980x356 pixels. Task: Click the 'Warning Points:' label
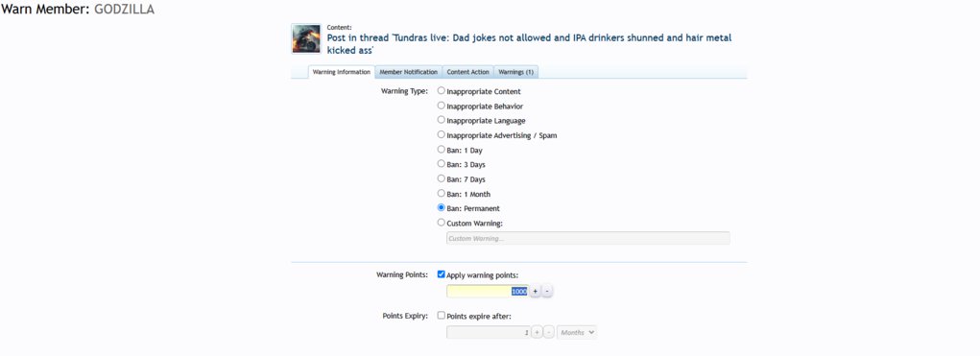[x=402, y=274]
